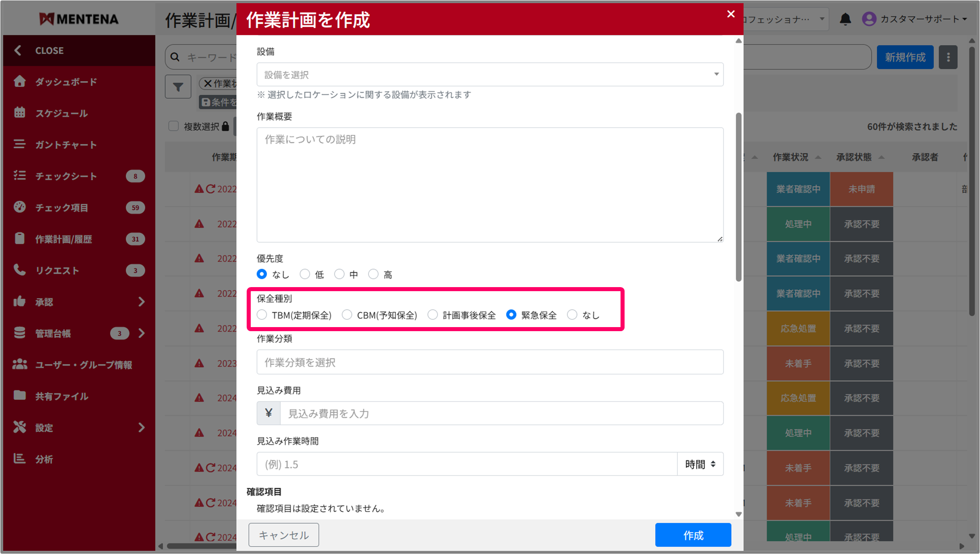
Task: Click the キャンセル button
Action: [x=284, y=535]
